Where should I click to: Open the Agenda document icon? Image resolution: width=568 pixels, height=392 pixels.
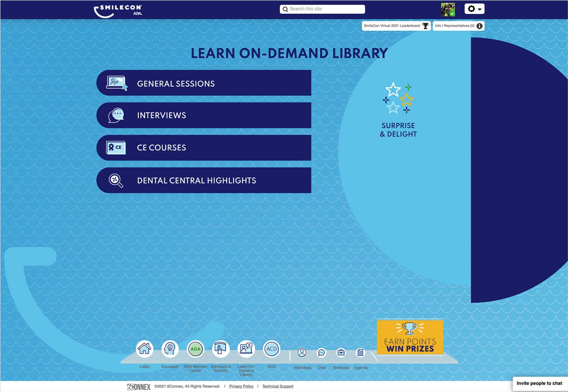(x=360, y=353)
